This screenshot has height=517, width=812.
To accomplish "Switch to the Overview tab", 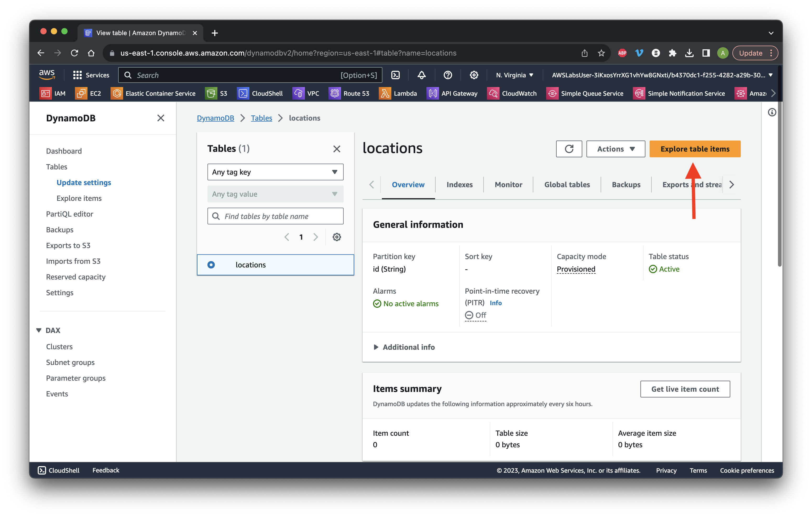I will pos(408,185).
